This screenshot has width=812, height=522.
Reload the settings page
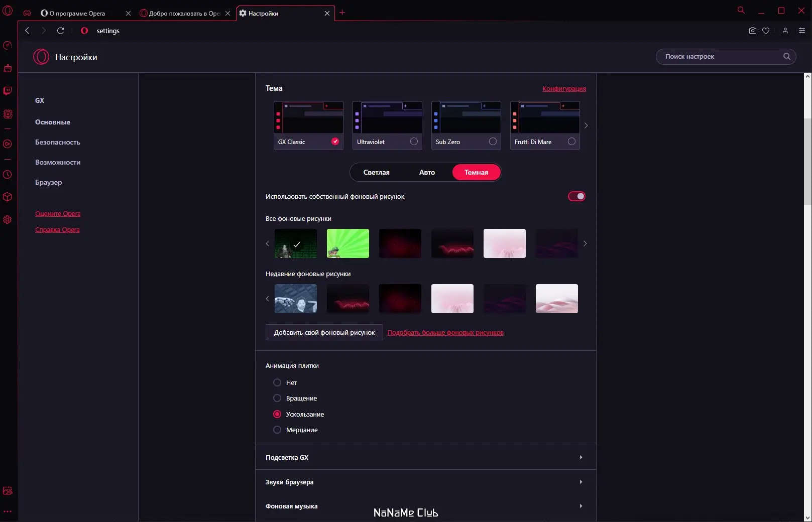[x=61, y=31]
